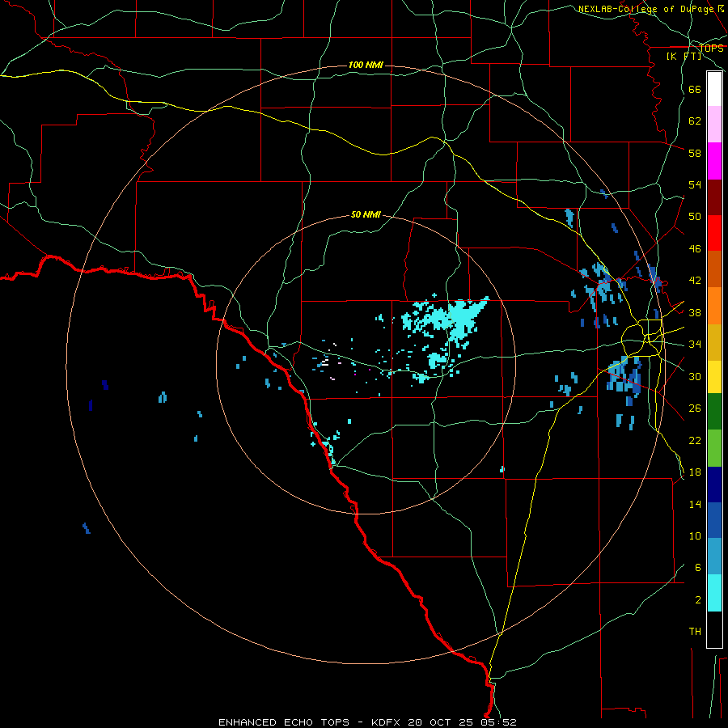
Task: Click the orange 38-42 kft legend swatch
Action: coord(714,306)
